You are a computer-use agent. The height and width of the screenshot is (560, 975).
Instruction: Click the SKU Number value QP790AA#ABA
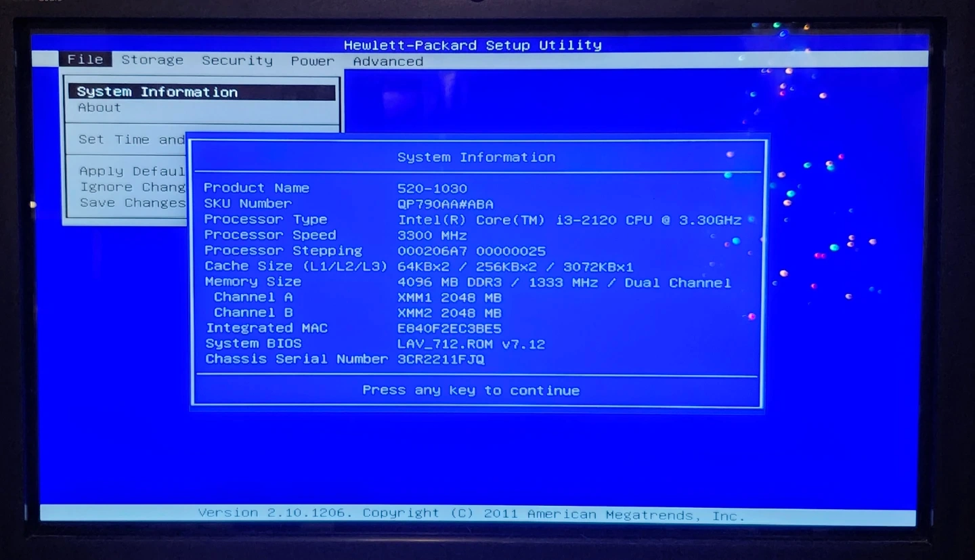[445, 204]
